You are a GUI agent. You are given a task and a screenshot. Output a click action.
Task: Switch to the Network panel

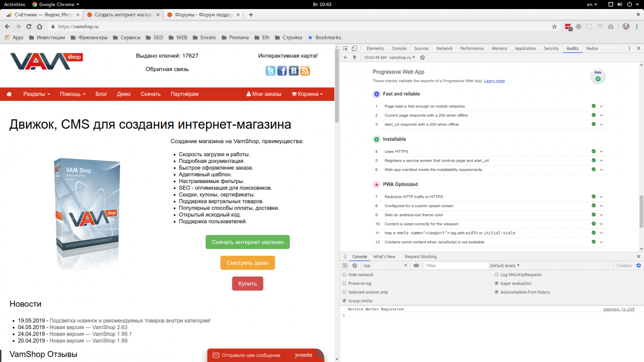(x=444, y=48)
